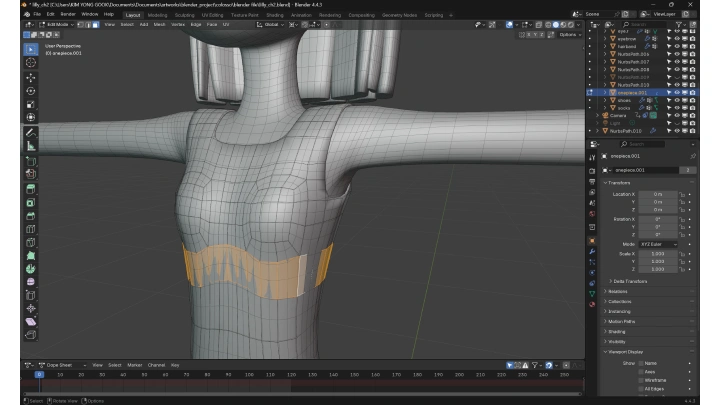The width and height of the screenshot is (720, 405).
Task: Select the Smooth vertices tool
Action: pyautogui.click(x=31, y=281)
